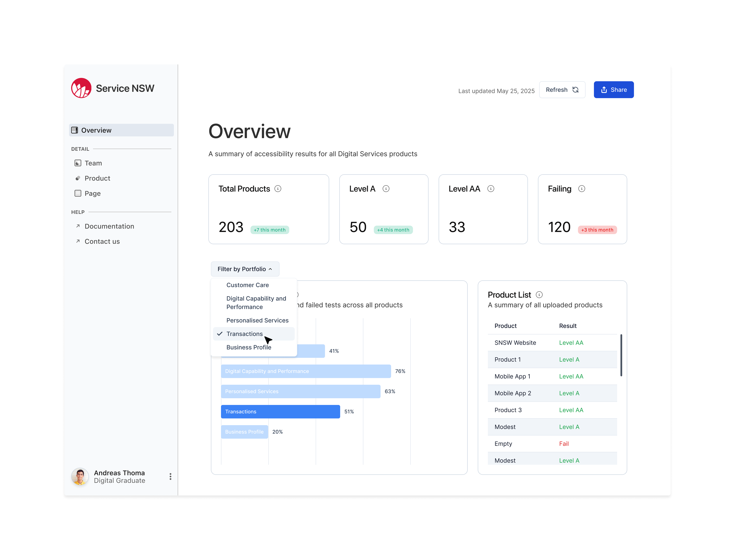Select Customer Care in portfolio filter

(x=247, y=285)
